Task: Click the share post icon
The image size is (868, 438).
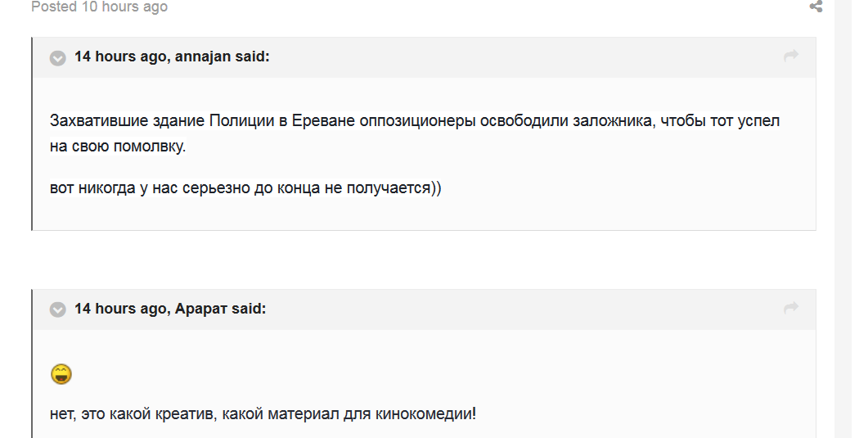Action: click(816, 7)
